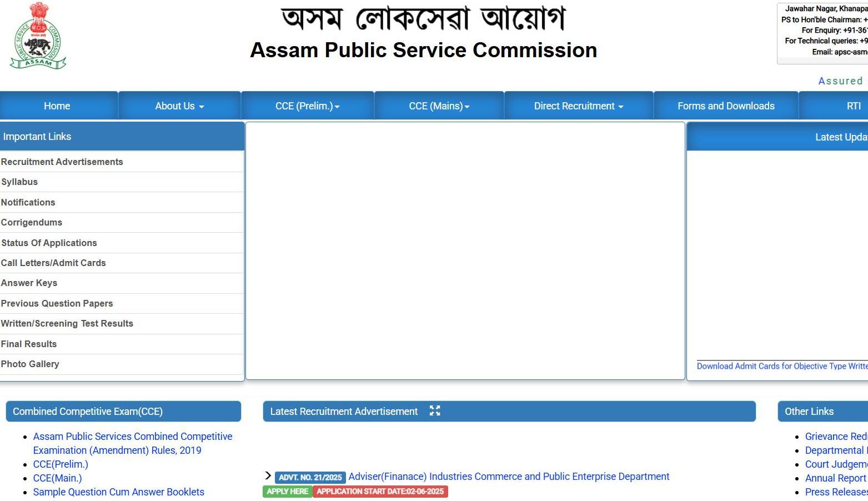Open the CCE(Prelim.) list link

(61, 464)
